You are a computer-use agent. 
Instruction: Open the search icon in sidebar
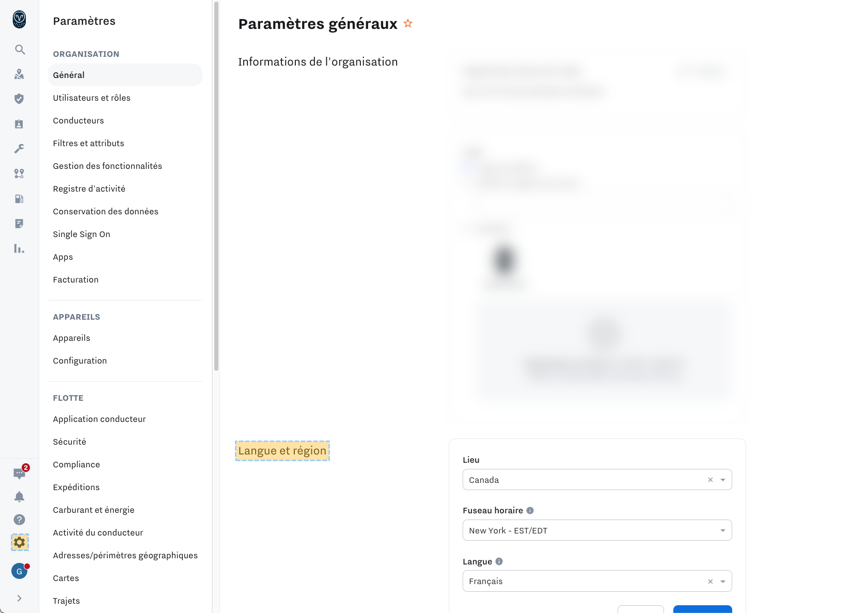(x=20, y=50)
